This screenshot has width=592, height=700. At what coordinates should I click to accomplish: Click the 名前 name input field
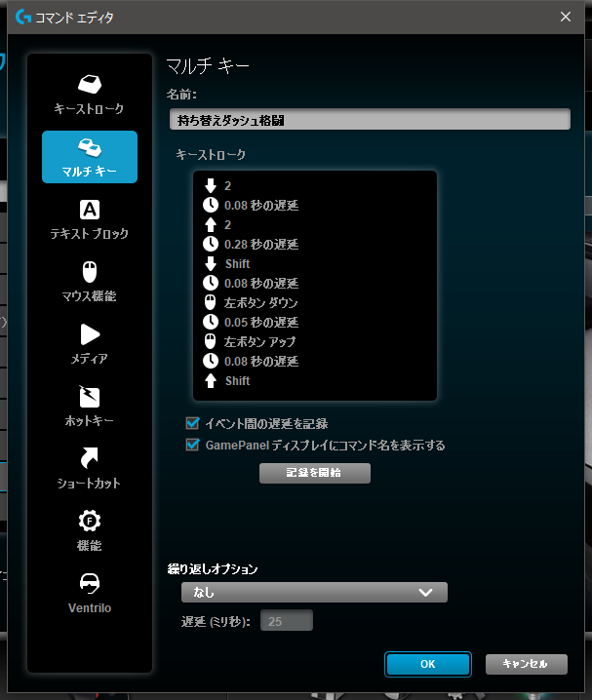tap(369, 120)
